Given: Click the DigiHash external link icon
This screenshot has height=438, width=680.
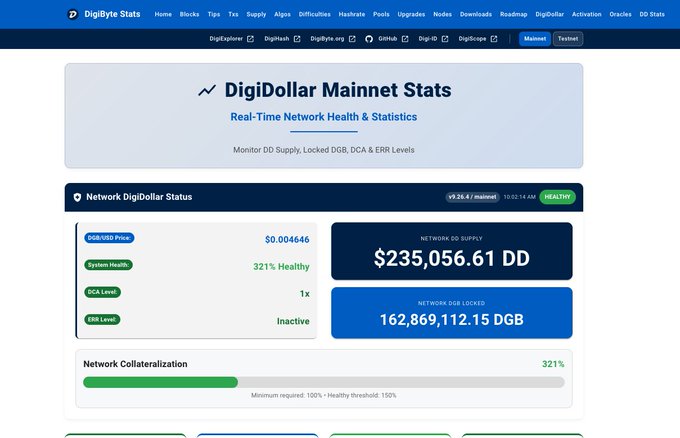Looking at the screenshot, I should click(x=297, y=39).
